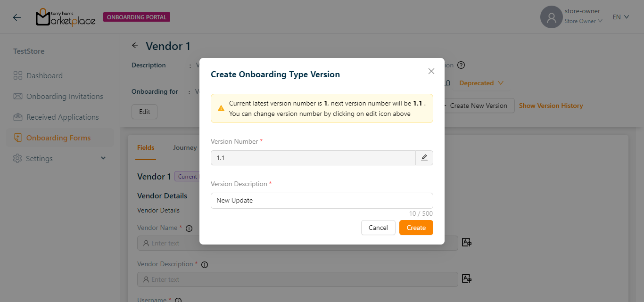
Task: Click the pencil edit icon for Version Number
Action: (x=424, y=158)
